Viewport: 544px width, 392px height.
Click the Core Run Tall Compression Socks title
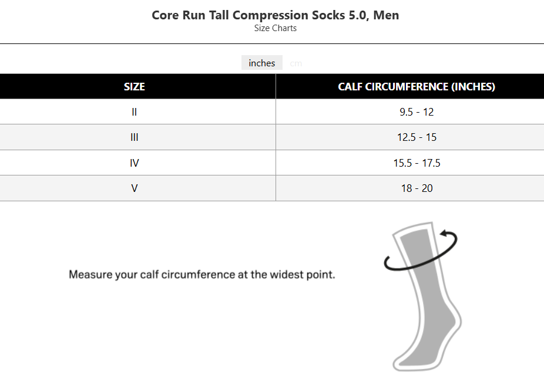275,15
